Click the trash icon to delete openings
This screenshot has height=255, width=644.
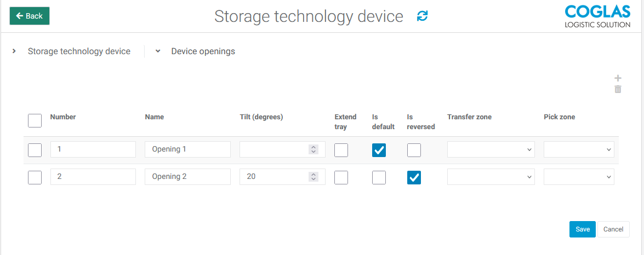click(x=618, y=89)
